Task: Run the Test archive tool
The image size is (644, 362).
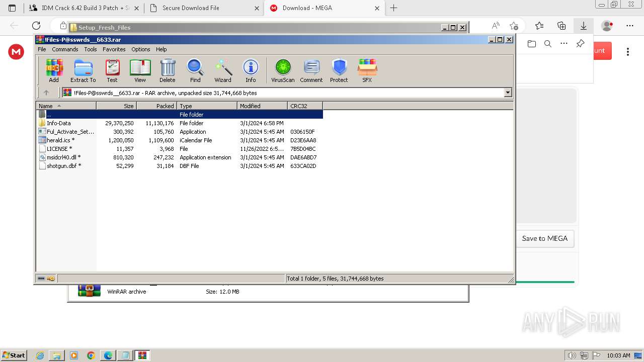Action: pos(112,70)
